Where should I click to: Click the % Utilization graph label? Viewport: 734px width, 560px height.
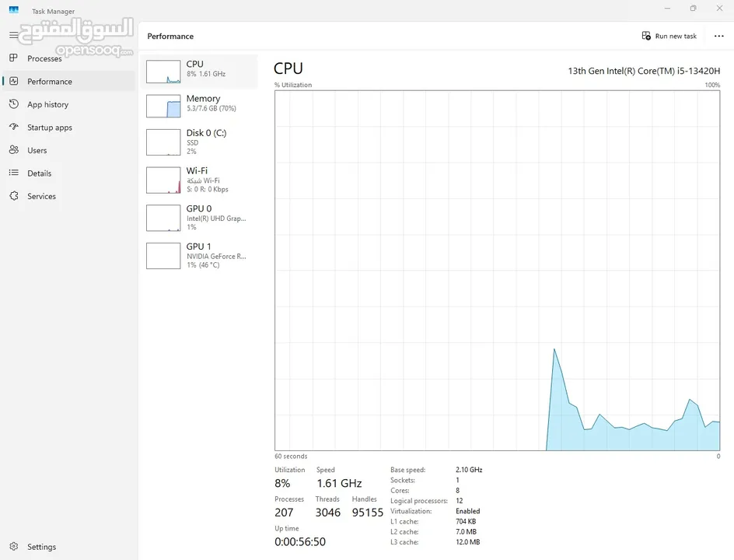point(293,85)
